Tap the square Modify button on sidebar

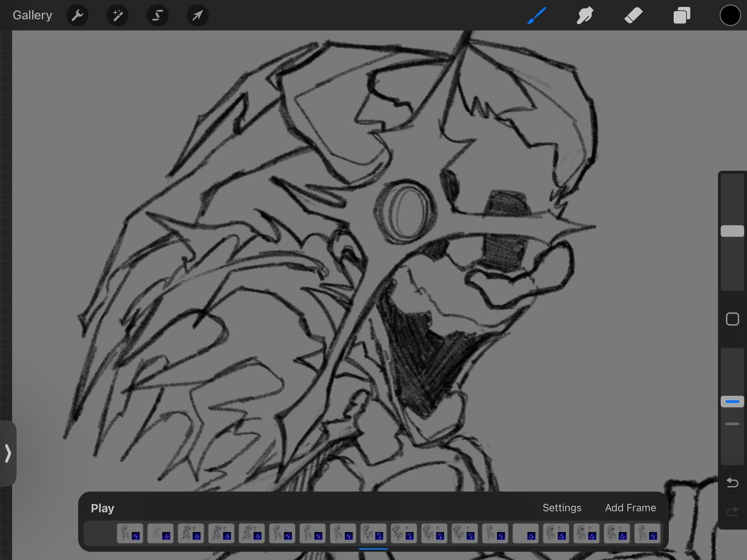tap(733, 319)
